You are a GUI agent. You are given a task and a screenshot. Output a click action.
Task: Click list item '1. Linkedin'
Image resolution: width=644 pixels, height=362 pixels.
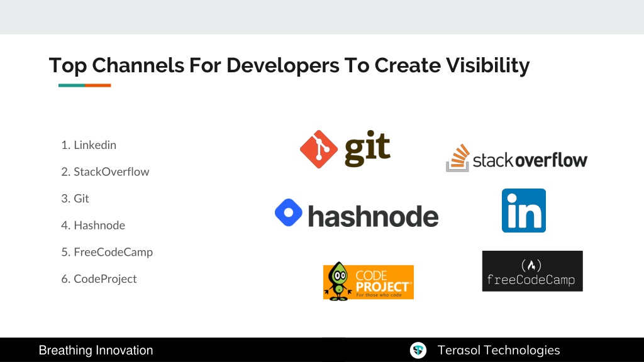coord(89,145)
